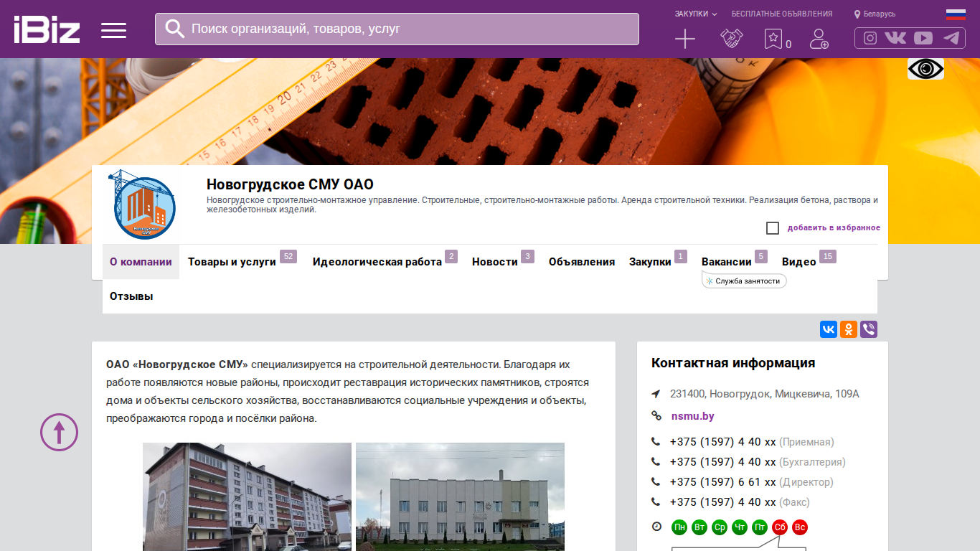Open 'БЕСПЛАТНЫЕ ОБЪЯВЛЕНИЯ' link
This screenshot has width=980, height=551.
[782, 14]
